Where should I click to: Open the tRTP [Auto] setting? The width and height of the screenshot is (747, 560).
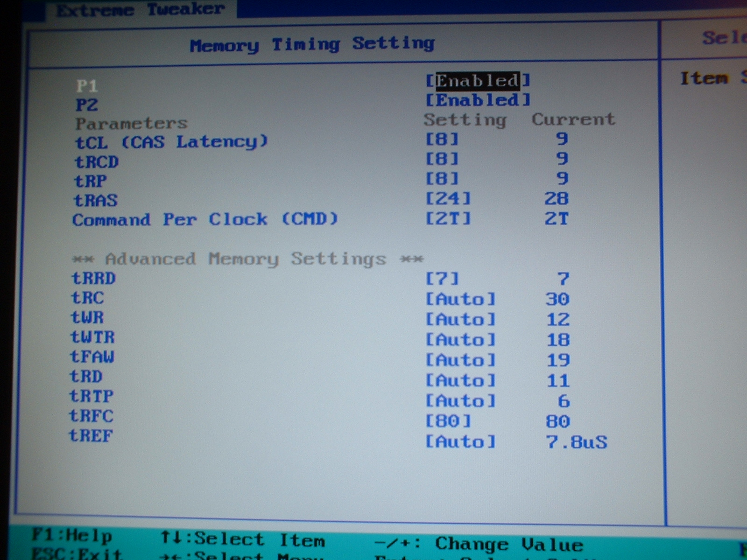pos(460,401)
